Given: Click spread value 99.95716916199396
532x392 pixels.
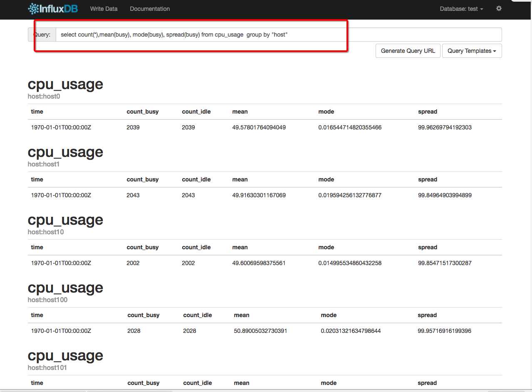Looking at the screenshot, I should pyautogui.click(x=444, y=331).
